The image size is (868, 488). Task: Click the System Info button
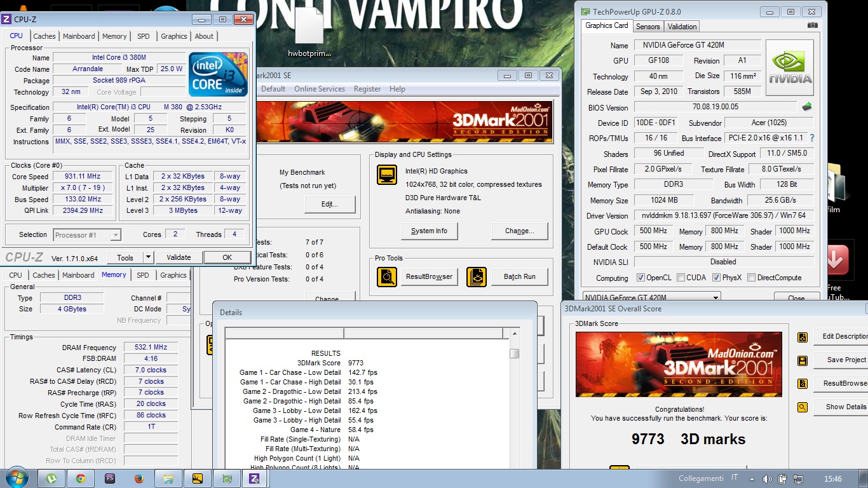(429, 231)
